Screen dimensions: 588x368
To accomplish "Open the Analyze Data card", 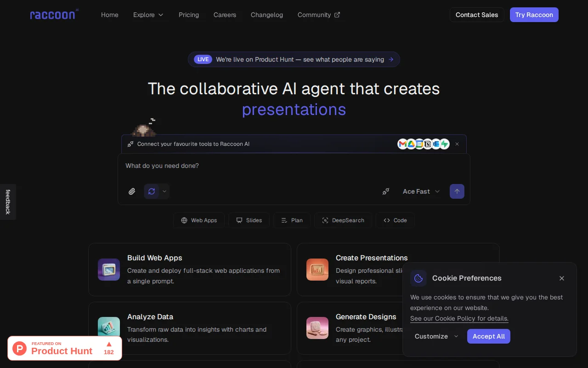I will (x=190, y=328).
